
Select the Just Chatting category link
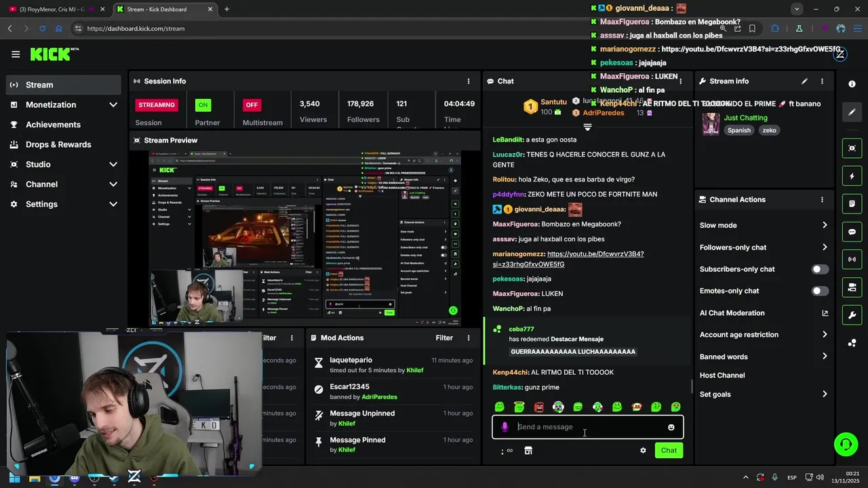coord(745,118)
